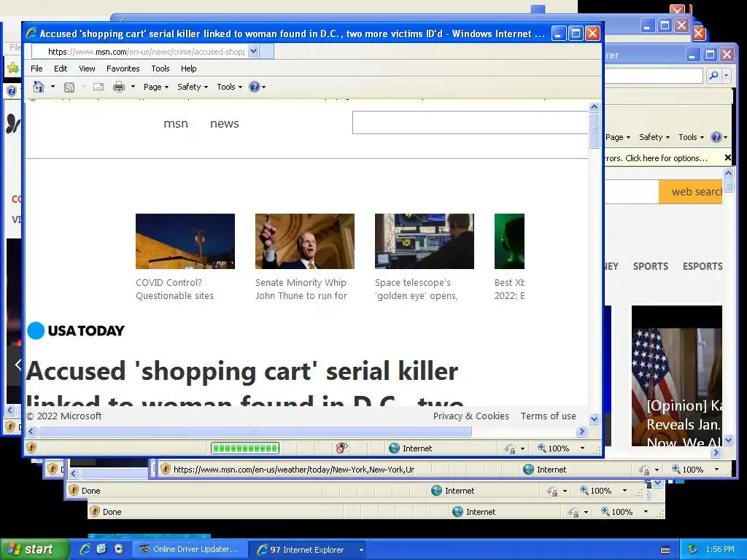
Task: Click the scroll down arrow in the front window
Action: 594,419
